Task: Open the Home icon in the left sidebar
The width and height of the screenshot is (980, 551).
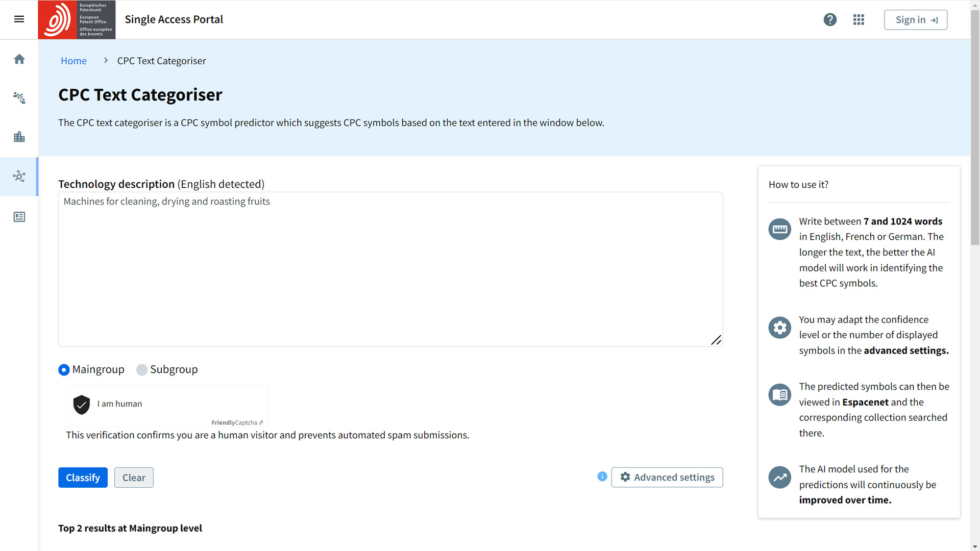Action: click(x=19, y=59)
